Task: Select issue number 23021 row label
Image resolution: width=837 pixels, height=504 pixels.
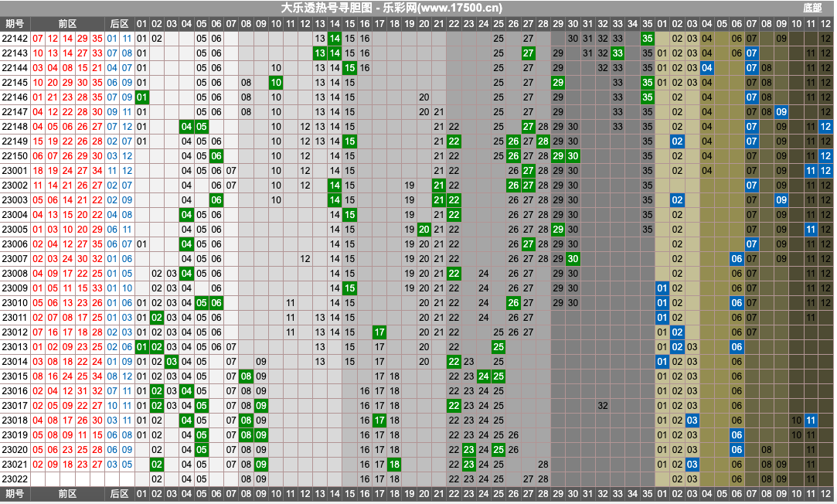Action: point(15,465)
